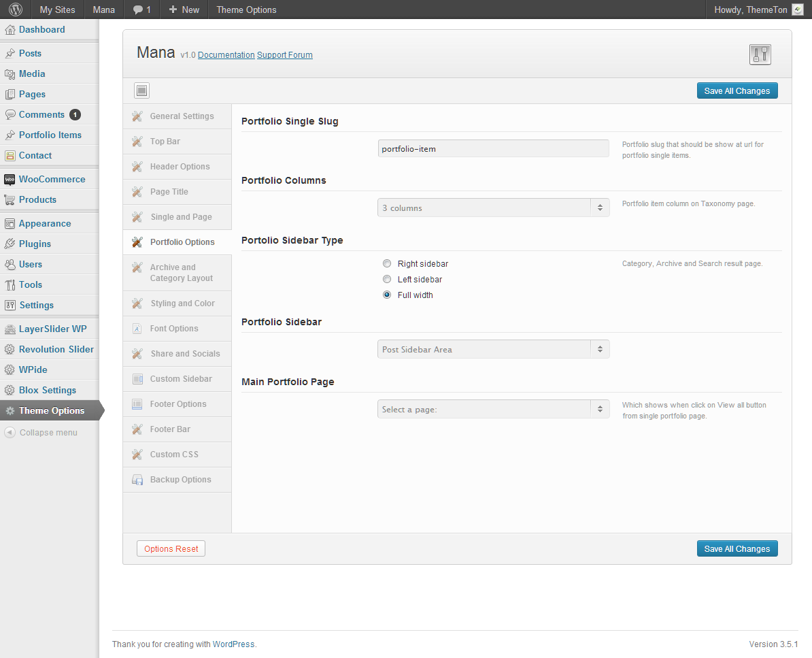The height and width of the screenshot is (658, 812).
Task: Open the comments bubble icon in admin bar
Action: 138,10
